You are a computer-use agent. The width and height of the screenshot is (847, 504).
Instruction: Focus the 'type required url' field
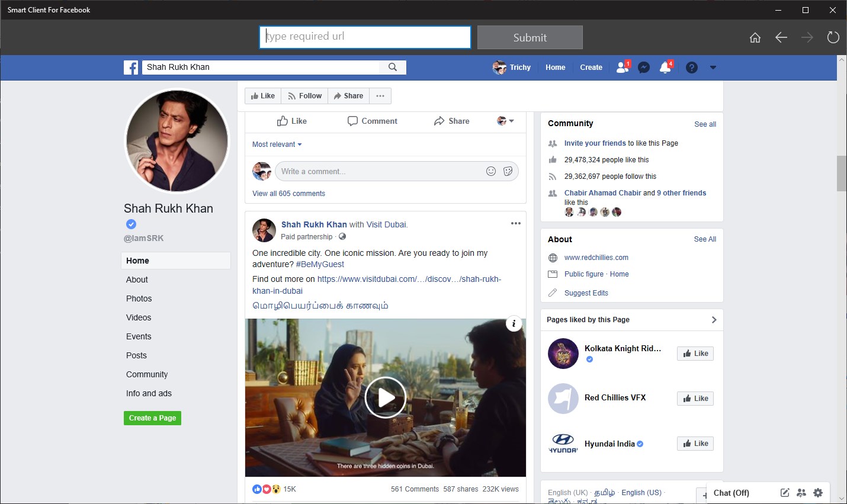point(365,37)
